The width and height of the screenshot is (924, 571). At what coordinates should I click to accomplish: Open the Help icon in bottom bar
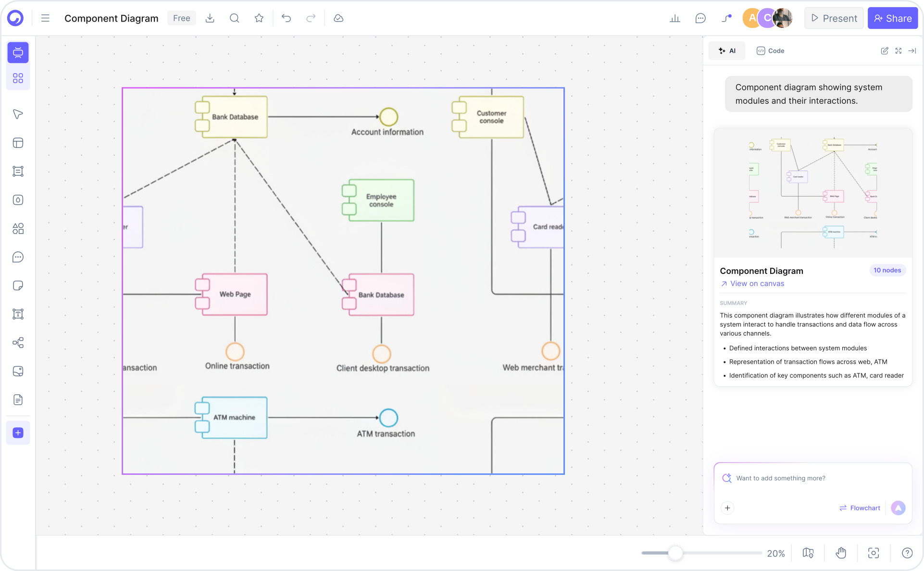907,553
